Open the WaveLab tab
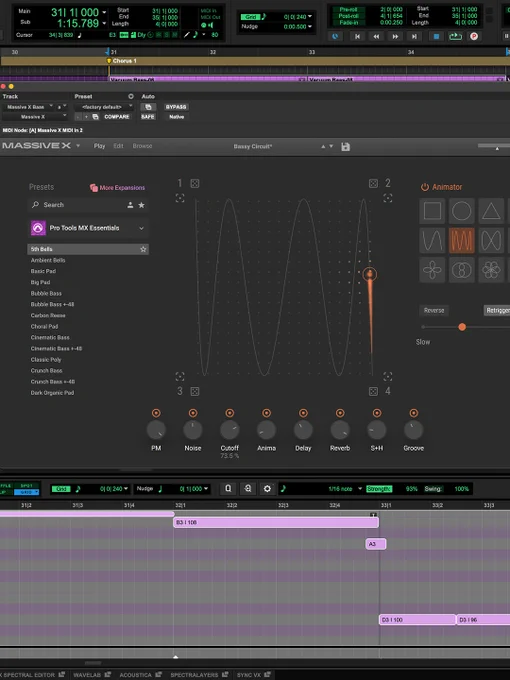This screenshot has width=510, height=680. click(x=94, y=675)
